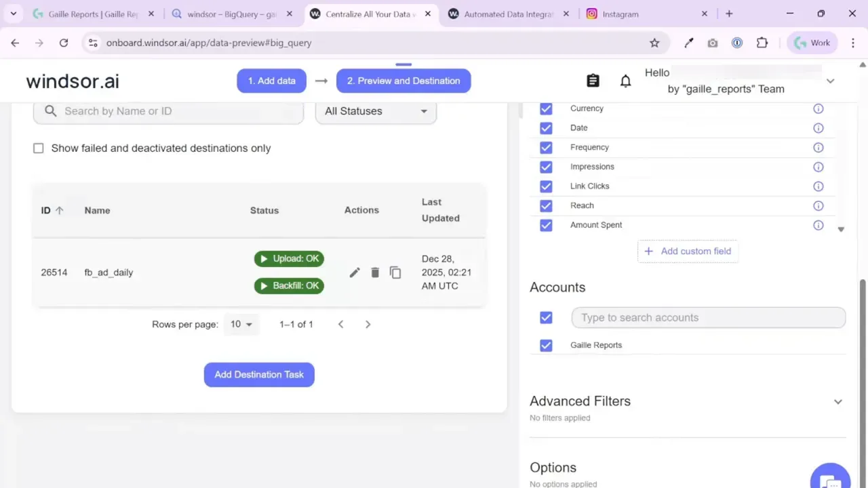Click the fields list scroll down arrow
Screen dimensions: 868x488
tap(841, 230)
